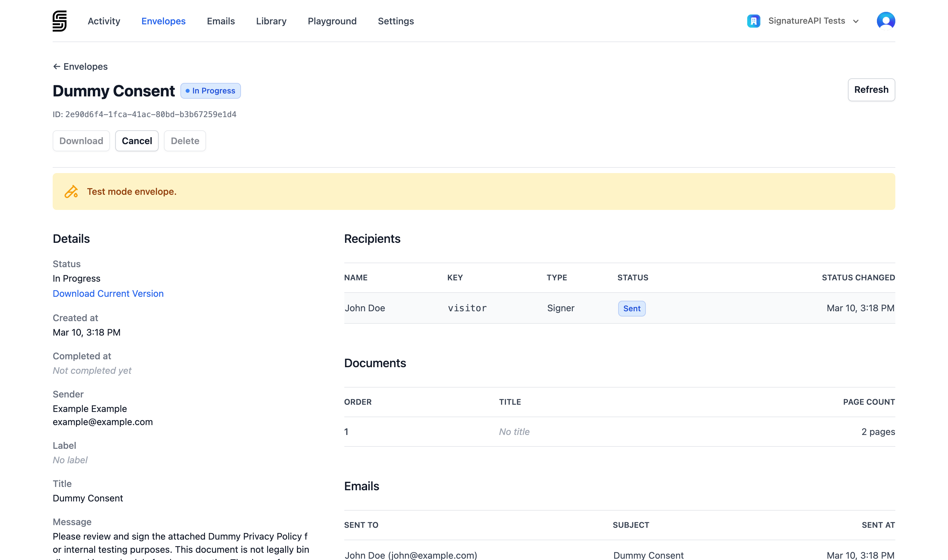
Task: Expand the SignatureAPI Tests workspace dropdown
Action: tap(856, 21)
